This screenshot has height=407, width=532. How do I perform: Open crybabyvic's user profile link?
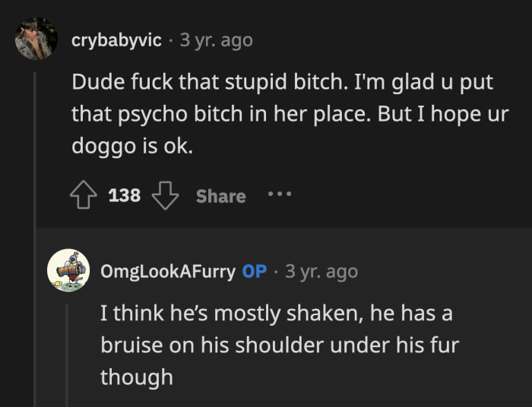(116, 40)
